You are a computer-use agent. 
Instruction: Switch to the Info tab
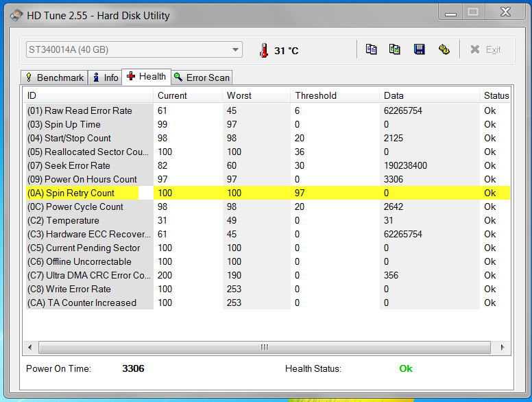[106, 78]
